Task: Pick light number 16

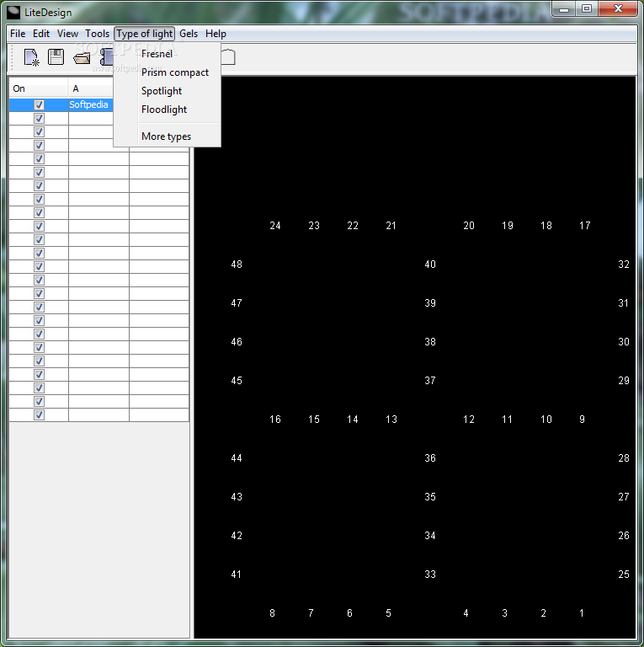Action: (275, 420)
